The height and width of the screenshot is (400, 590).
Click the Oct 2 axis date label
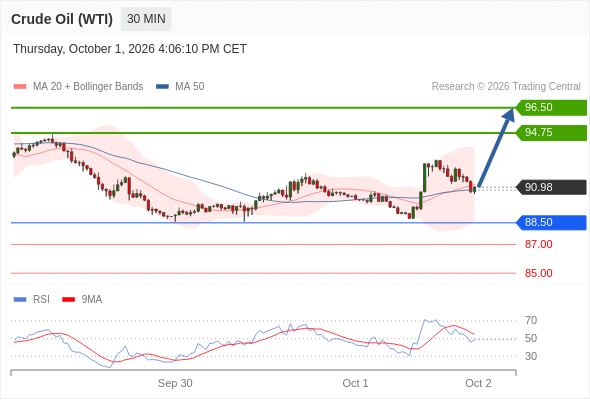[478, 383]
